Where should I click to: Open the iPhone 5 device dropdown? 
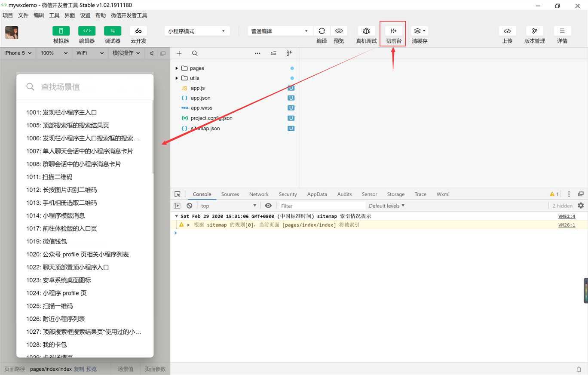pos(18,53)
